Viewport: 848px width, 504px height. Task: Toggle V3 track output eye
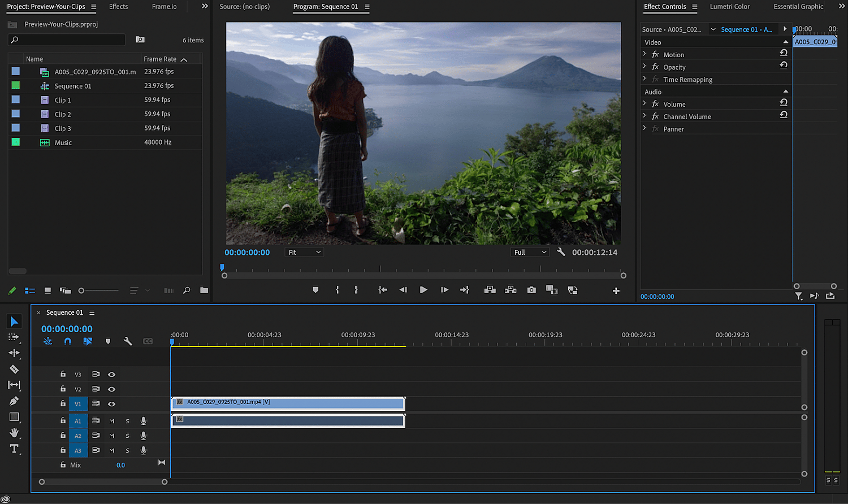pyautogui.click(x=111, y=375)
